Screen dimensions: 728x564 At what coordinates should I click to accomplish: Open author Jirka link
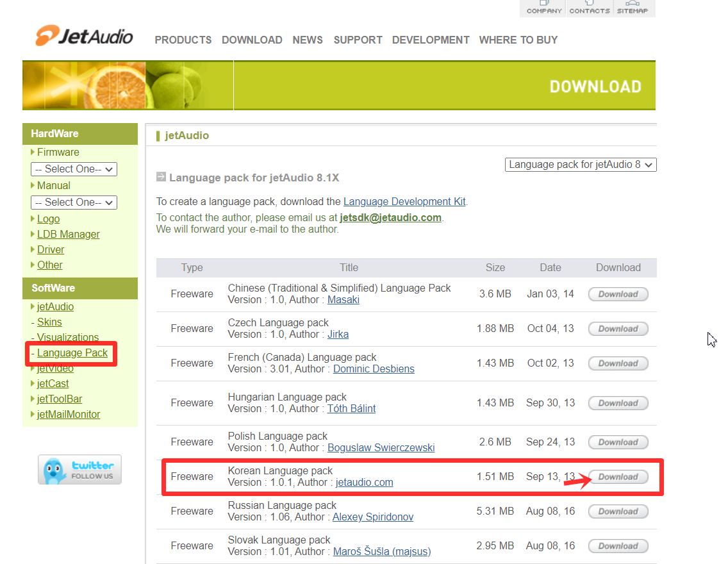[x=338, y=334]
